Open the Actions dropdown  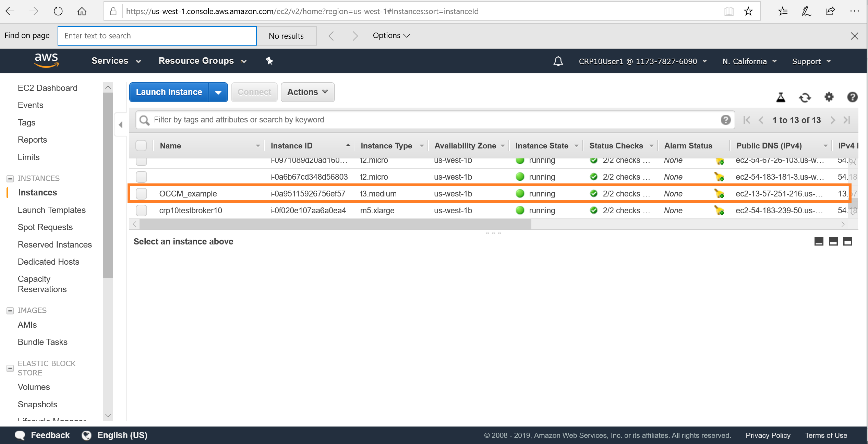click(307, 92)
